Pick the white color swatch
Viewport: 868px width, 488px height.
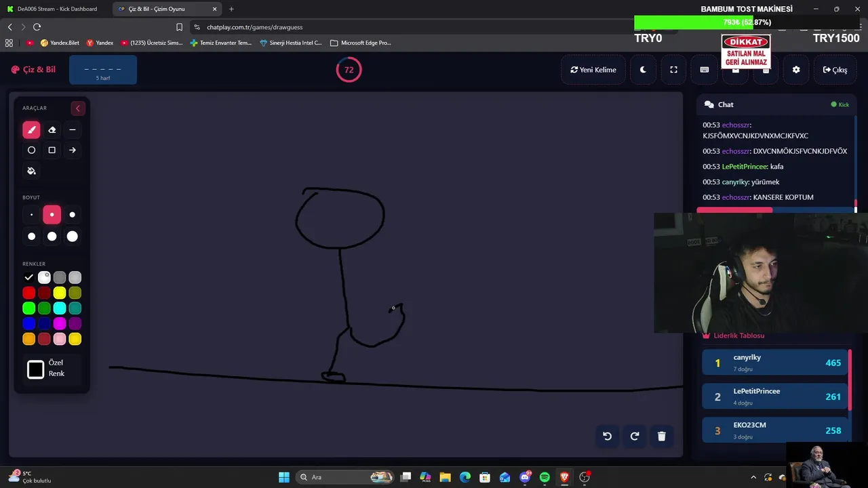click(44, 277)
